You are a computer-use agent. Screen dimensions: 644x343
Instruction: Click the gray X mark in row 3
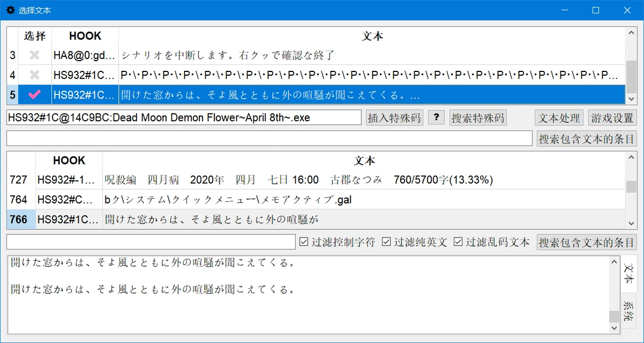coord(35,55)
